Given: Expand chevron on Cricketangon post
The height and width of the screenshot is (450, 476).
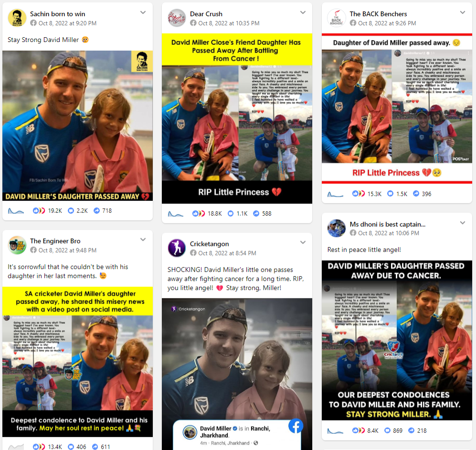Looking at the screenshot, I should (x=303, y=242).
